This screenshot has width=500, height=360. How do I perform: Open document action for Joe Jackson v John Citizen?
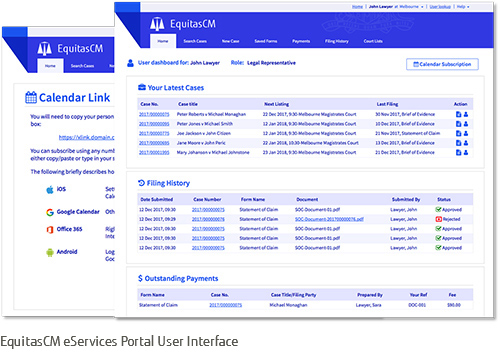(x=459, y=133)
